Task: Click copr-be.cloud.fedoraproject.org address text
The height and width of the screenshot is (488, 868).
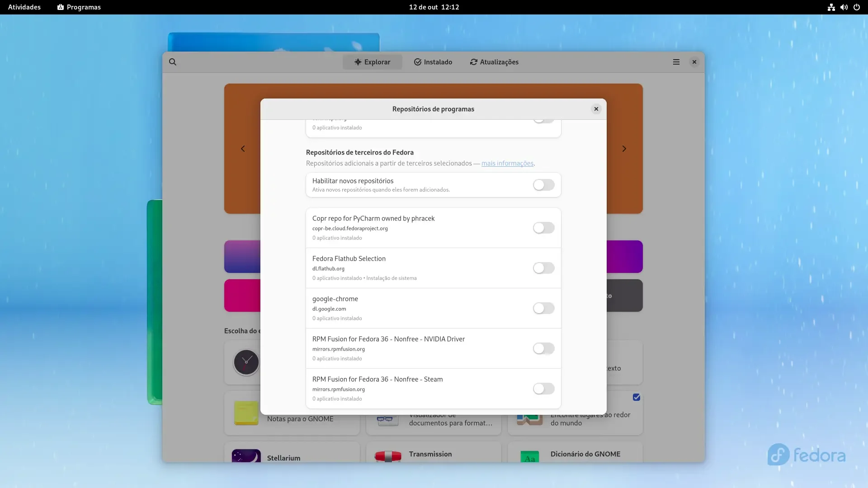Action: click(x=350, y=228)
